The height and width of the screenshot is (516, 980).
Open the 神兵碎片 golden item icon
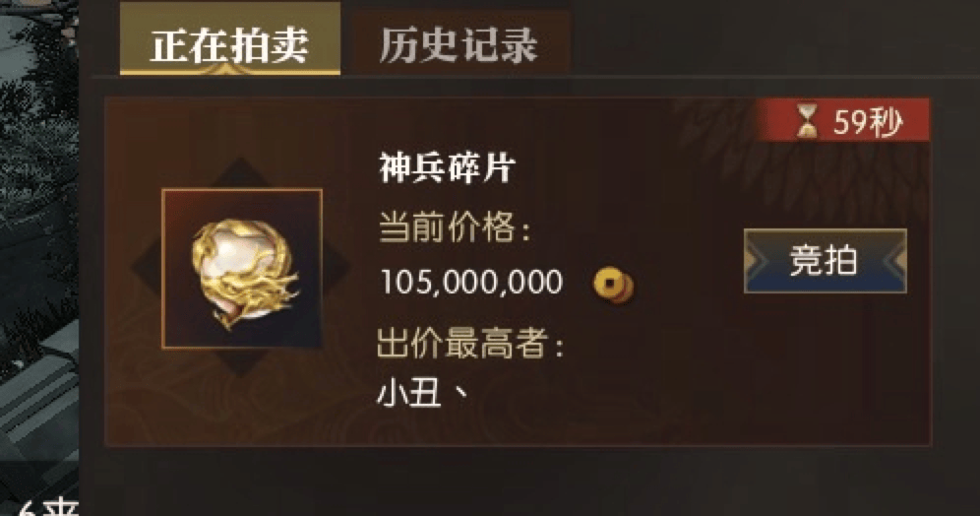click(x=242, y=268)
